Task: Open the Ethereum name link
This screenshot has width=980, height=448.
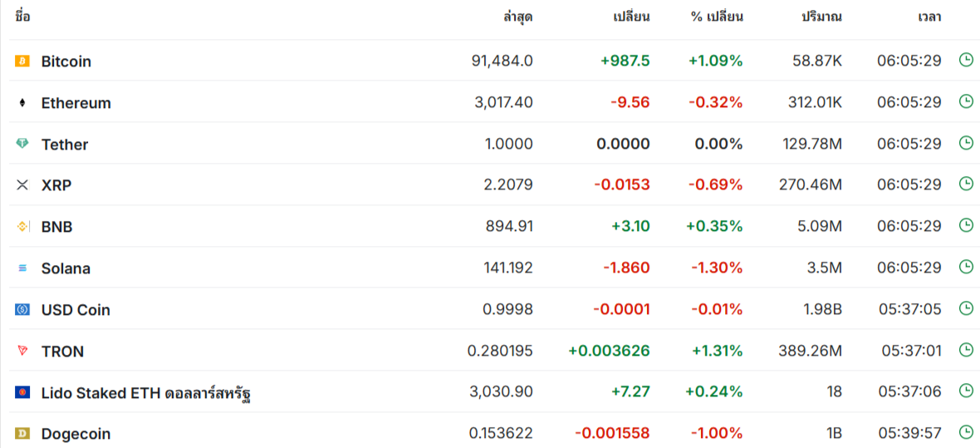Action: [x=76, y=103]
